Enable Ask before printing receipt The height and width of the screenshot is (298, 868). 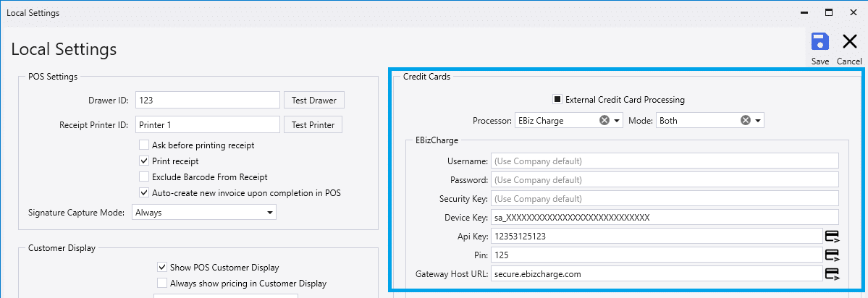pos(144,145)
